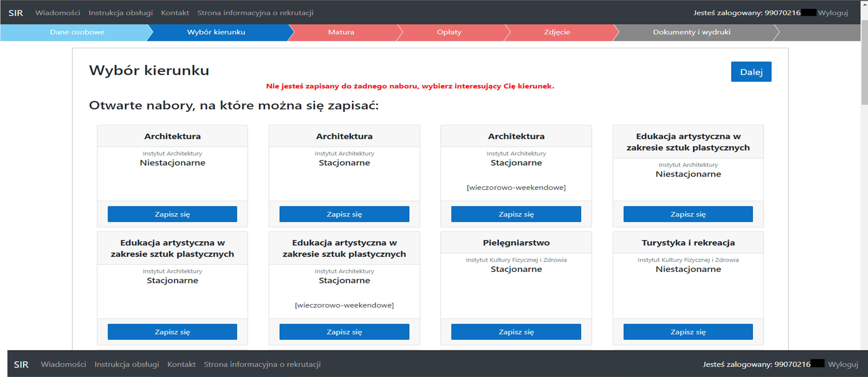Screen dimensions: 868x377
Task: Click [wieczorowo-weekendowe] text on the Architektura card
Action: (516, 188)
